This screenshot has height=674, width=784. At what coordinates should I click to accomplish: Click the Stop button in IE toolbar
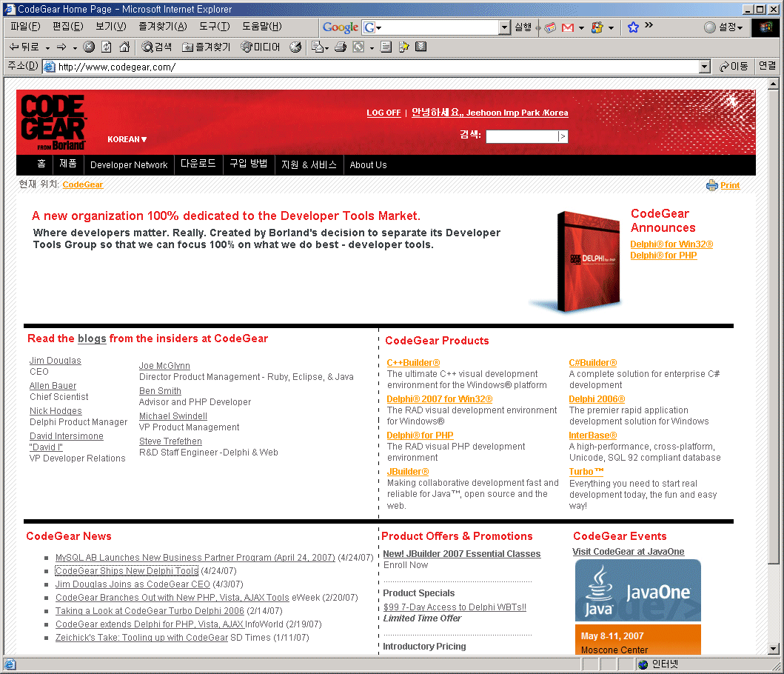89,47
